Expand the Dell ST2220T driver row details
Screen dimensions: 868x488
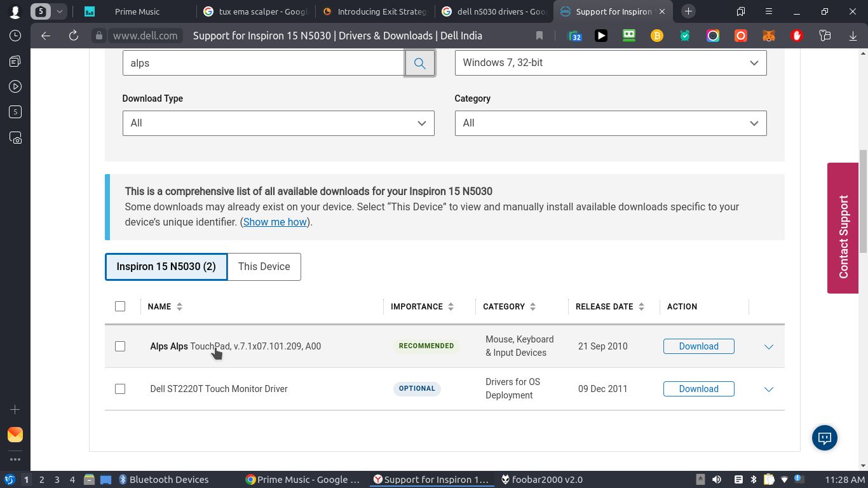tap(769, 390)
